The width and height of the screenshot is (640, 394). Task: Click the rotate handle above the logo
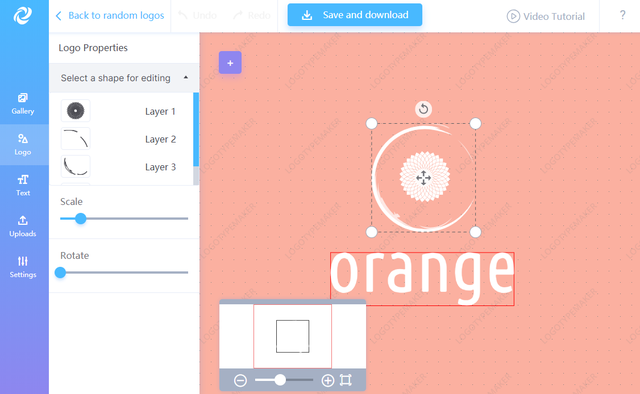pos(424,109)
